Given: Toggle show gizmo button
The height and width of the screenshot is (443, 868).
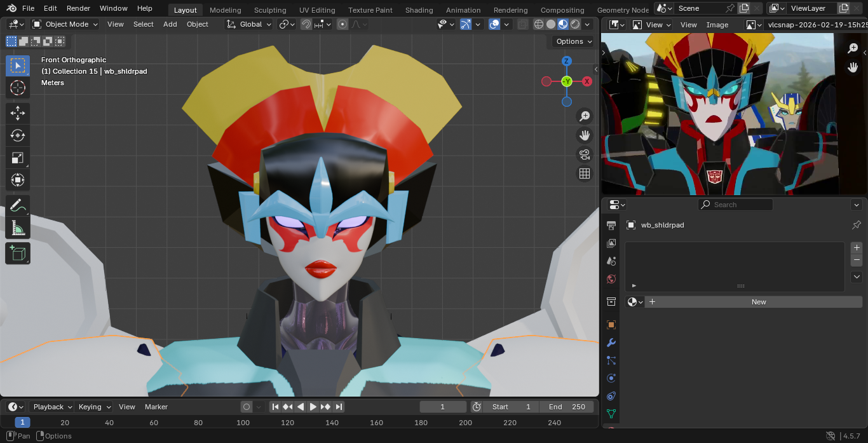Looking at the screenshot, I should click(466, 24).
